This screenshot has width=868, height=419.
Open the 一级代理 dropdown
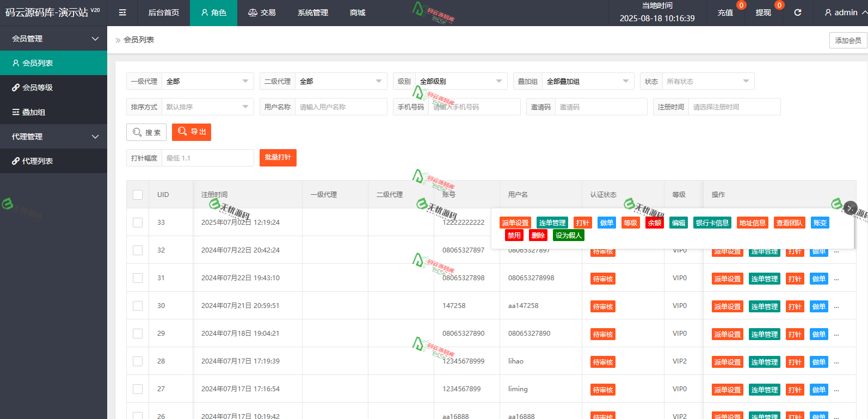tap(207, 82)
